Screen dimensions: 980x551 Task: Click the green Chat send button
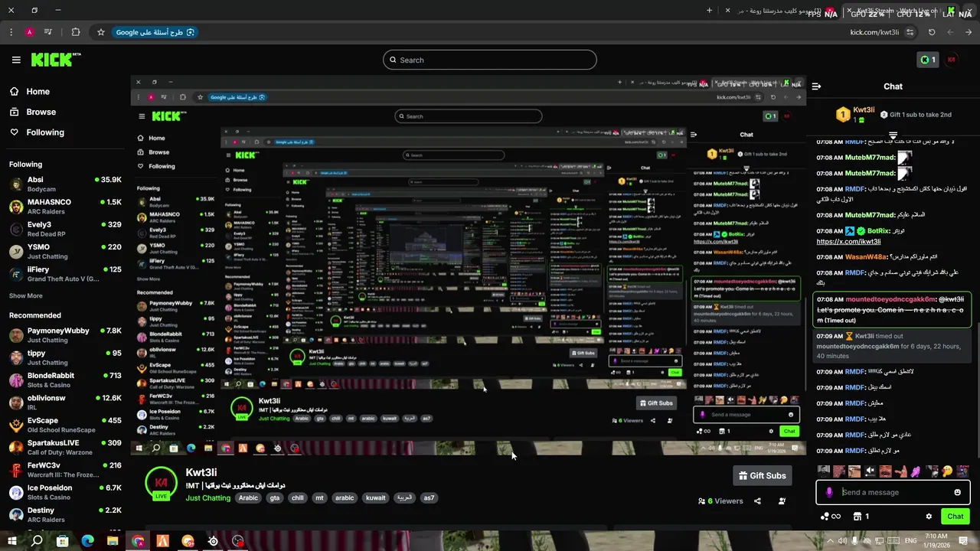coord(955,517)
